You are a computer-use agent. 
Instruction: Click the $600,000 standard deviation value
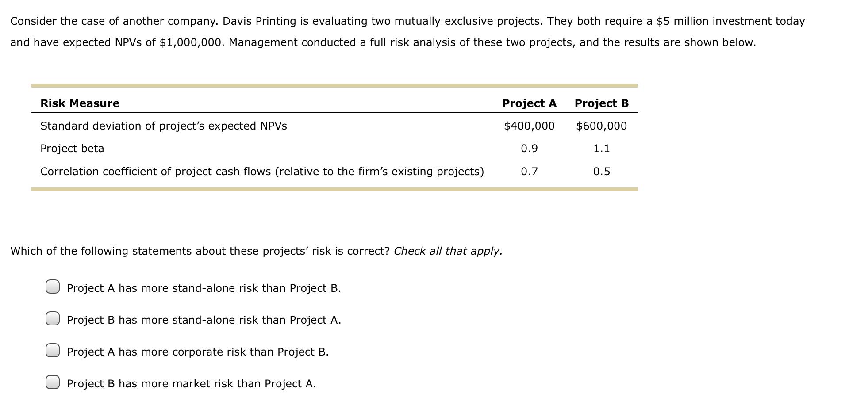601,126
